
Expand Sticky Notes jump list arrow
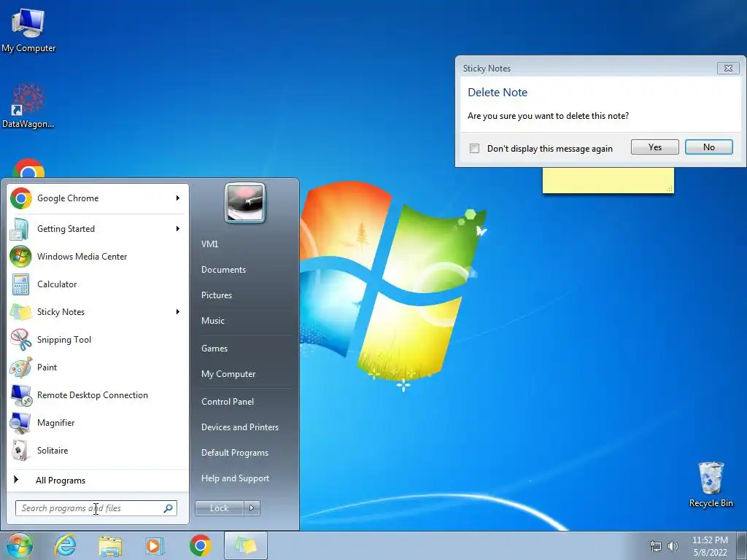point(178,312)
